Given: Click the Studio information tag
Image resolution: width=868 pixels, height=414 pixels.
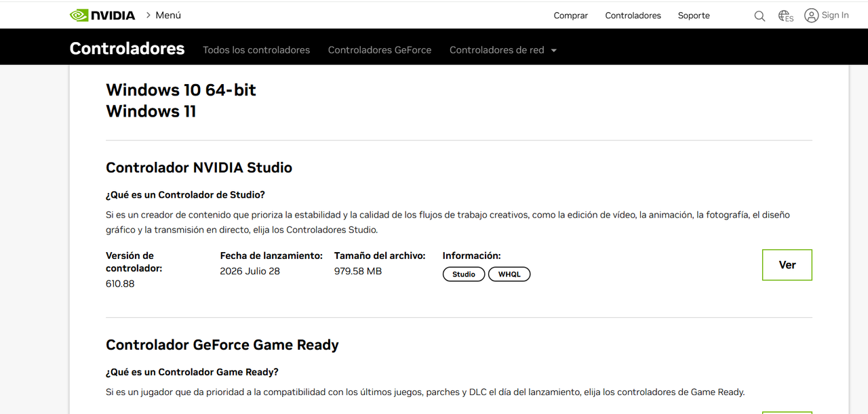Looking at the screenshot, I should tap(464, 274).
